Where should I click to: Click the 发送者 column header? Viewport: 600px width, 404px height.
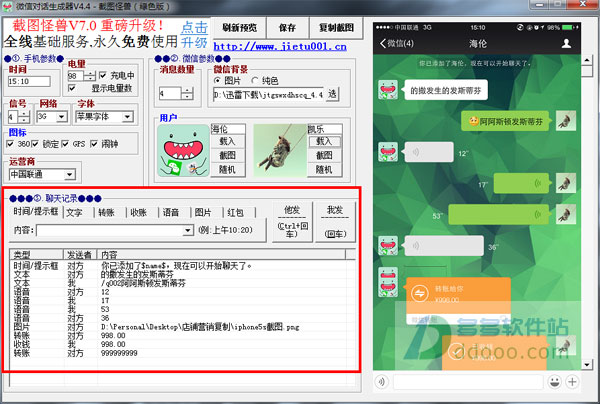click(x=80, y=254)
